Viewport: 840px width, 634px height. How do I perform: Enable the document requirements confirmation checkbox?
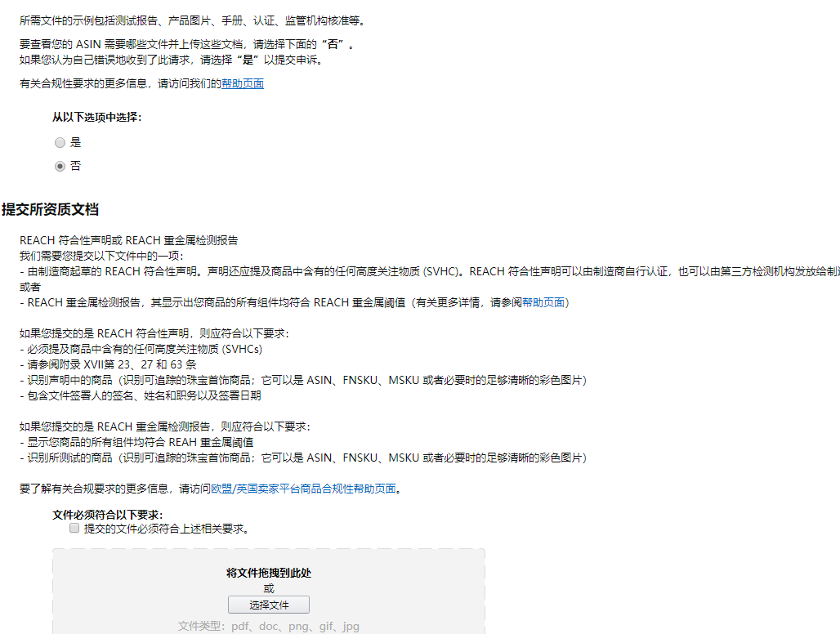coord(74,528)
